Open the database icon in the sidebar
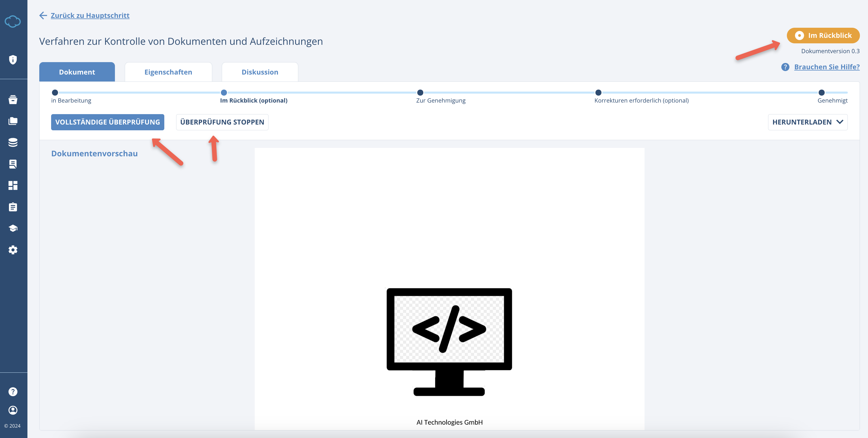This screenshot has height=438, width=868. (x=13, y=142)
